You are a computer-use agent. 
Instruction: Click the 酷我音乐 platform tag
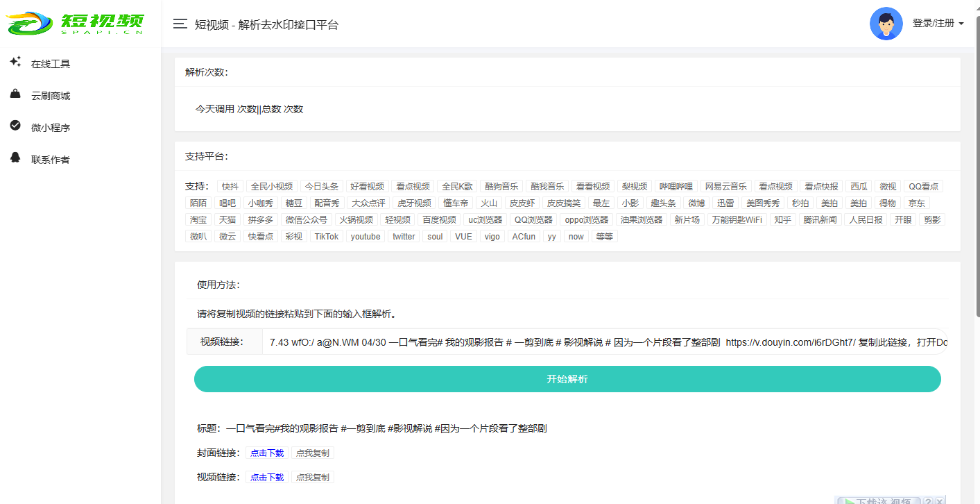point(547,187)
